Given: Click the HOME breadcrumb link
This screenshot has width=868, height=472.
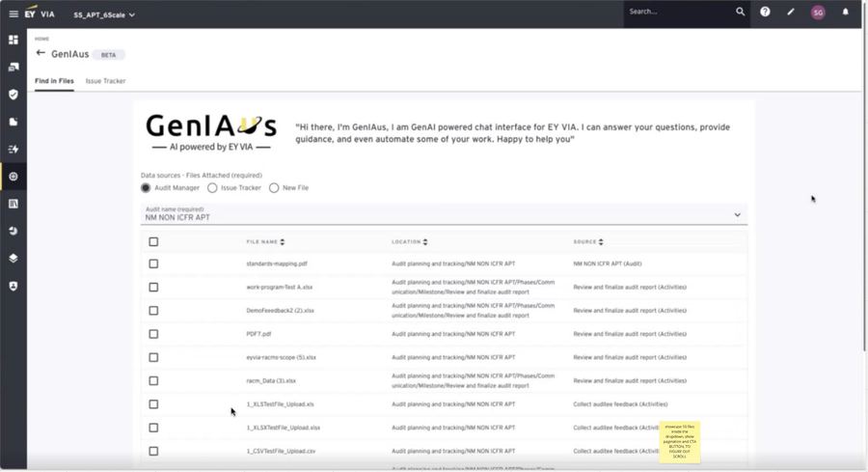Looking at the screenshot, I should pyautogui.click(x=41, y=39).
